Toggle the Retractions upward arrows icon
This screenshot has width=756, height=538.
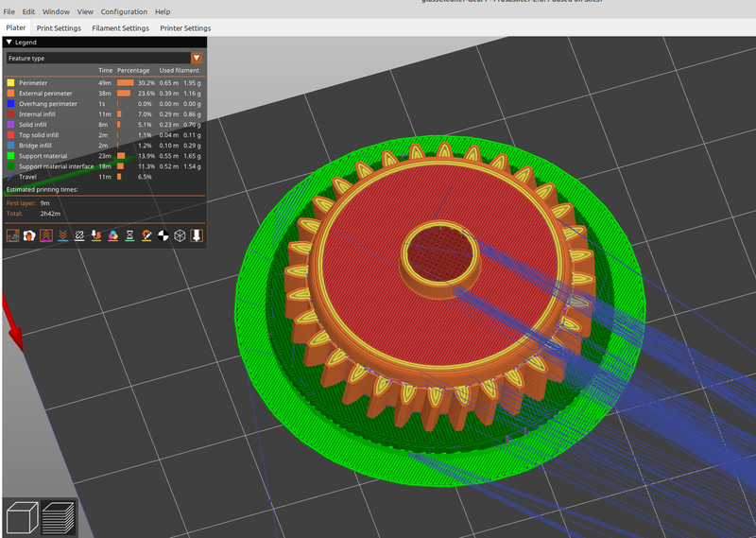pyautogui.click(x=44, y=234)
